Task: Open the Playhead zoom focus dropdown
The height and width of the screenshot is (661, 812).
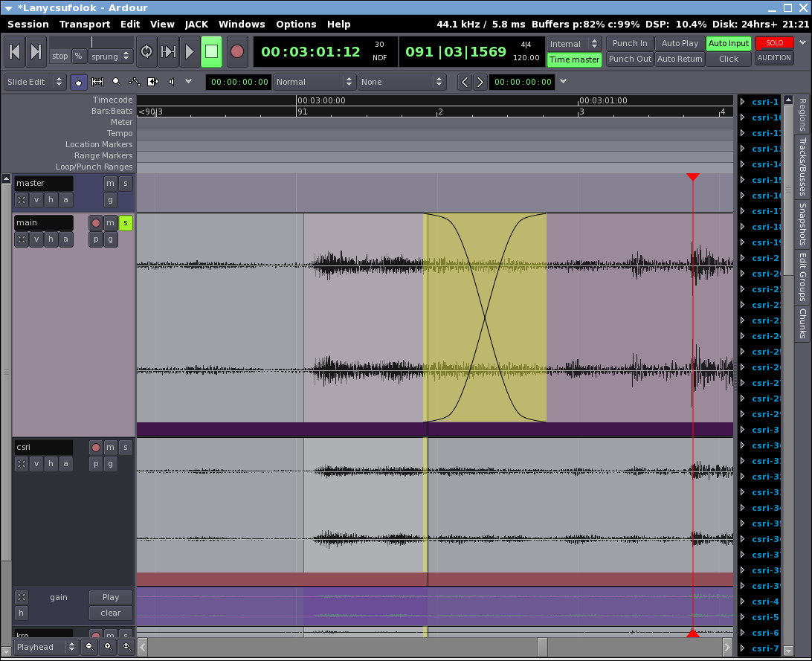Action: pyautogui.click(x=46, y=647)
